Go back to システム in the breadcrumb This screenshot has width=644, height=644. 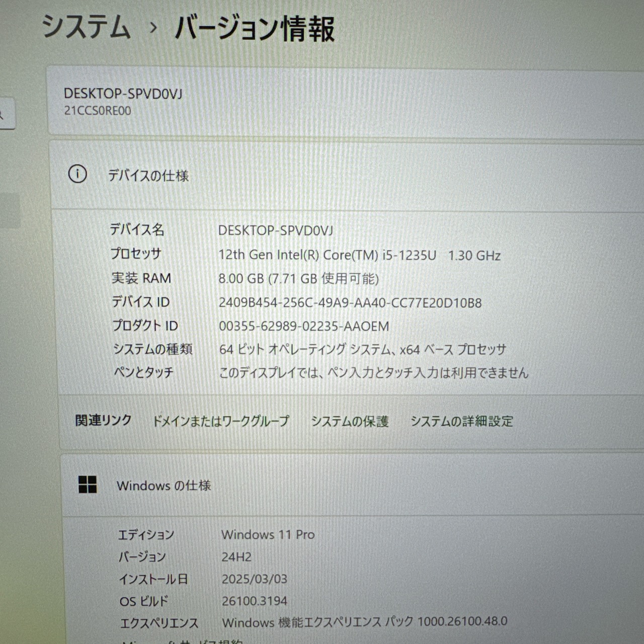[x=86, y=27]
